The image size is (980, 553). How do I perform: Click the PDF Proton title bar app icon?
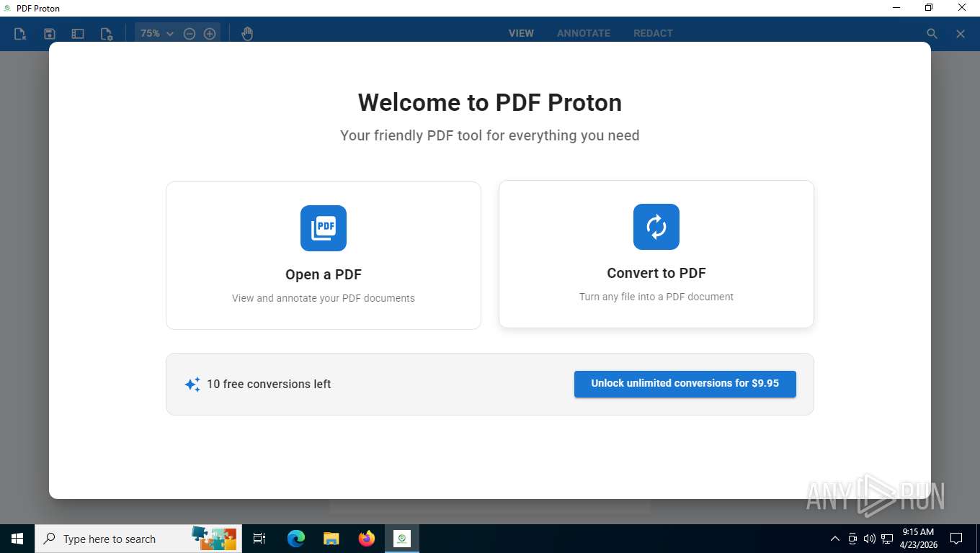[8, 8]
